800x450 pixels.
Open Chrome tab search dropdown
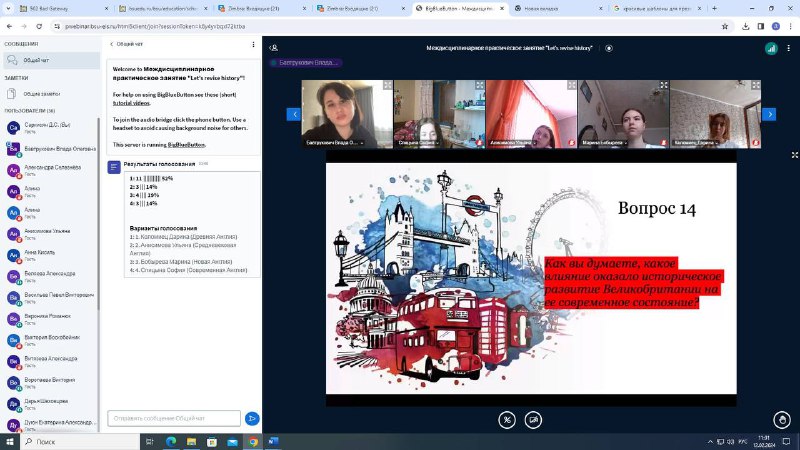(x=8, y=8)
